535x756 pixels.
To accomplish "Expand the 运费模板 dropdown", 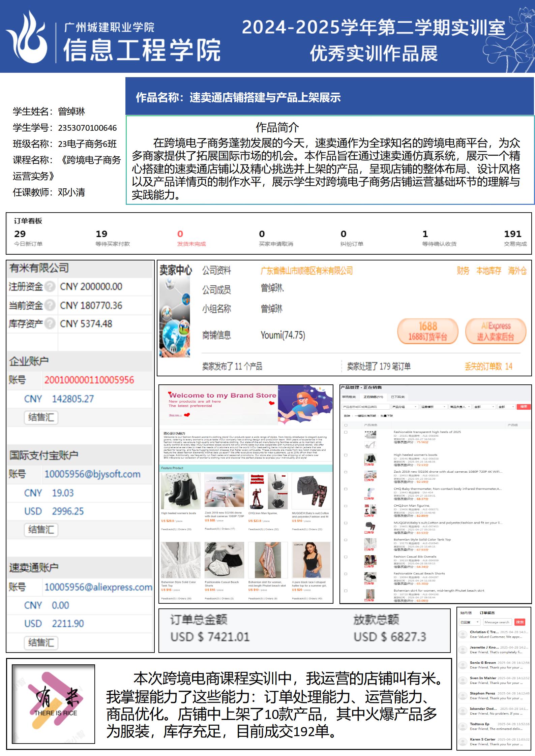I will tap(434, 407).
